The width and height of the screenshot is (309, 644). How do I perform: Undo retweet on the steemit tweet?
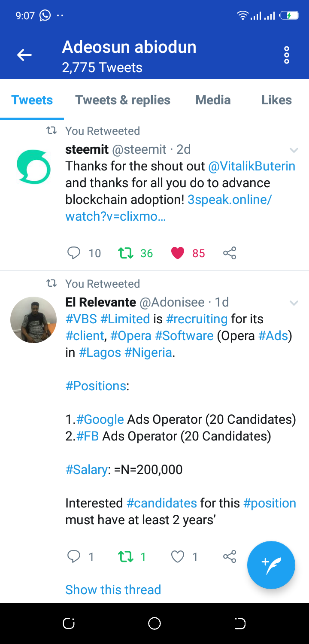click(126, 253)
